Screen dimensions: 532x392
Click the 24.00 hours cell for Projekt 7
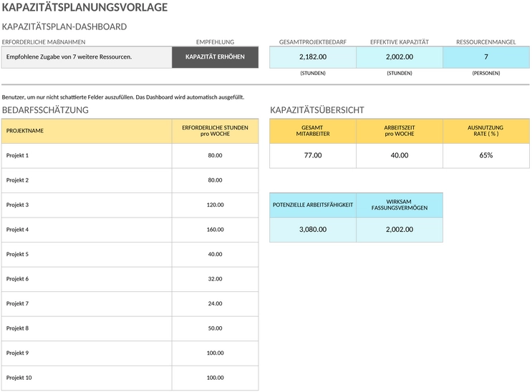[x=215, y=304]
